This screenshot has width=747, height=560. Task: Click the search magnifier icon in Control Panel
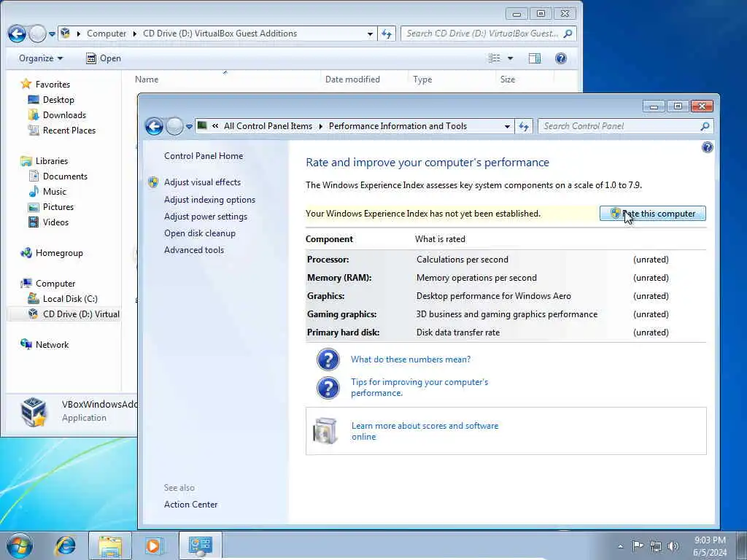point(705,126)
